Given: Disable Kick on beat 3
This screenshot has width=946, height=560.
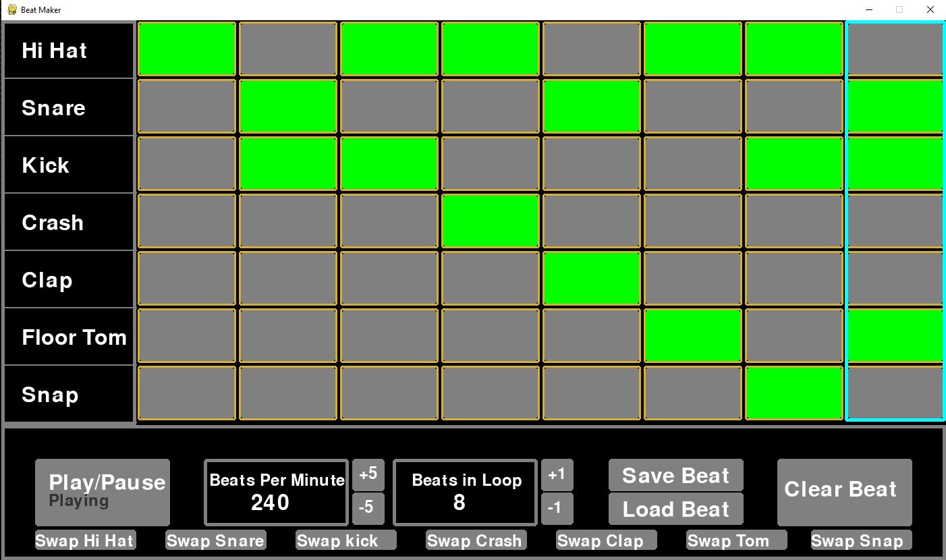Looking at the screenshot, I should tap(389, 164).
